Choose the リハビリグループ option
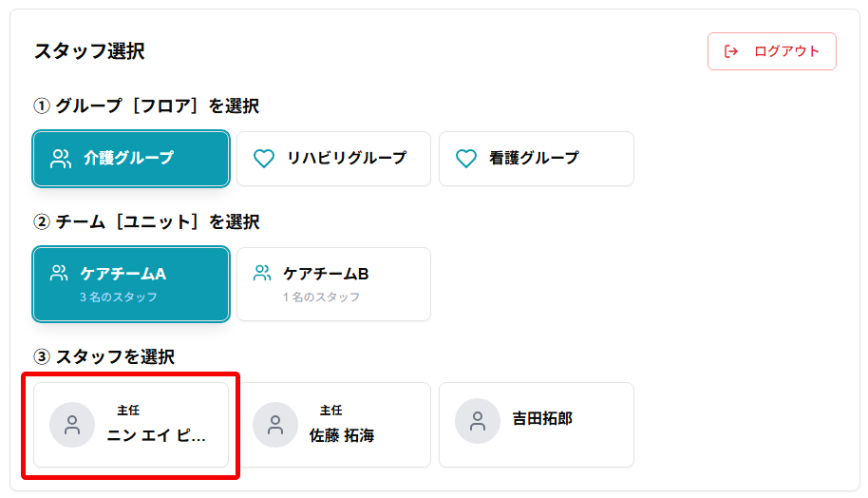This screenshot has width=868, height=498. [x=347, y=159]
